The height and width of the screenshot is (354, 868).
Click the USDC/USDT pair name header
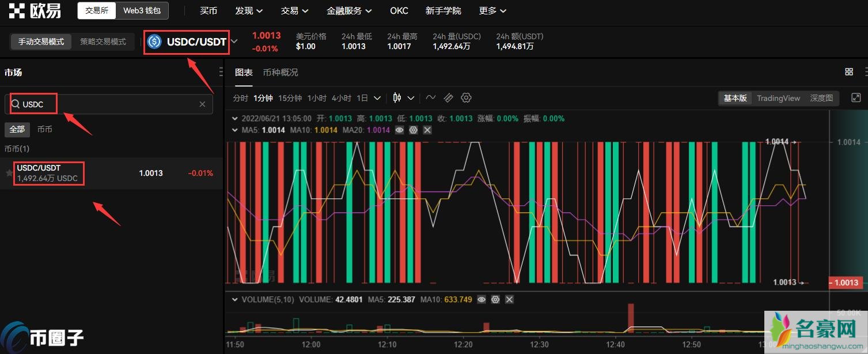click(196, 42)
